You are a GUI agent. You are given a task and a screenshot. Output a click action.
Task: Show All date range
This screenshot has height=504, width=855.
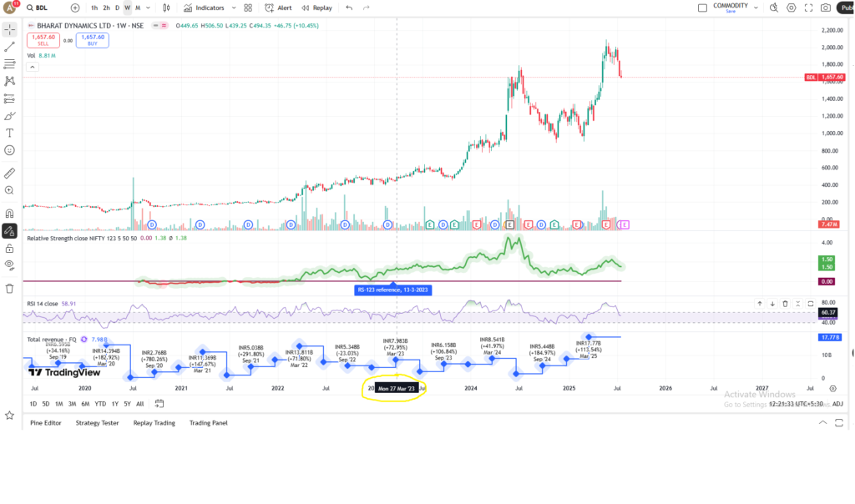click(140, 404)
